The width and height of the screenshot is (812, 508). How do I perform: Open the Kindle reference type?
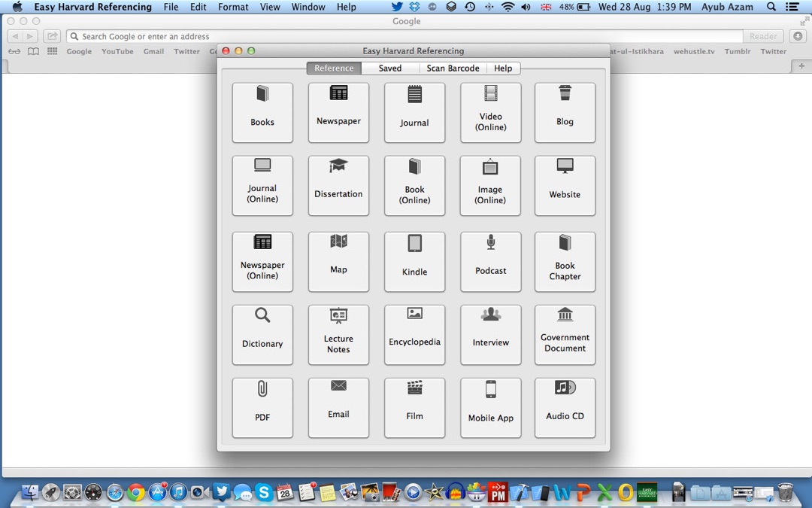pyautogui.click(x=414, y=261)
